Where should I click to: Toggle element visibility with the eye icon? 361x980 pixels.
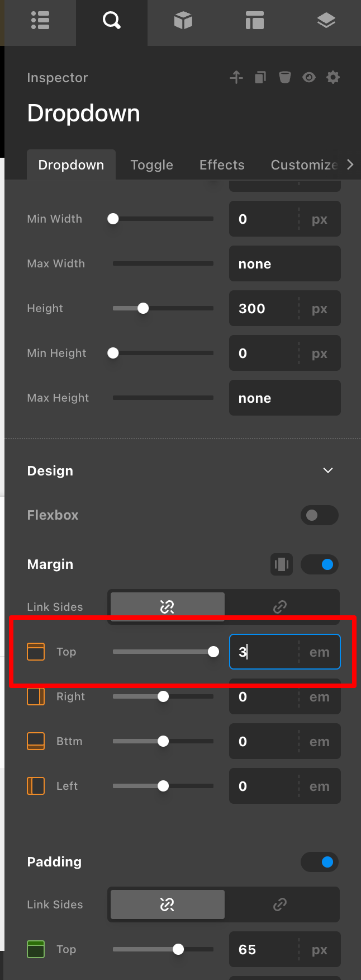309,77
